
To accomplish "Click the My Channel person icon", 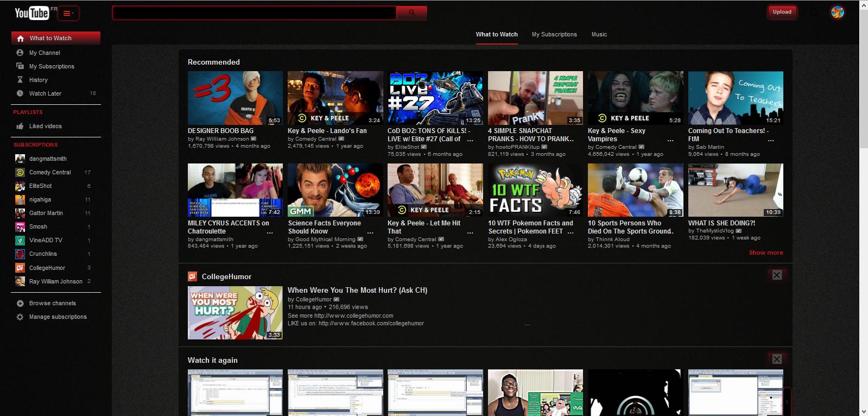I will click(x=20, y=53).
